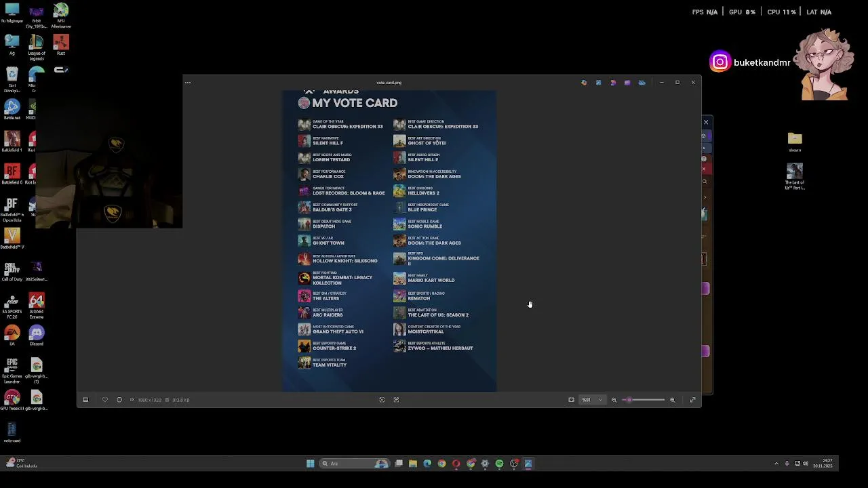868x488 pixels.
Task: Click the fit-to-window icon beside zoom percentage
Action: [571, 400]
